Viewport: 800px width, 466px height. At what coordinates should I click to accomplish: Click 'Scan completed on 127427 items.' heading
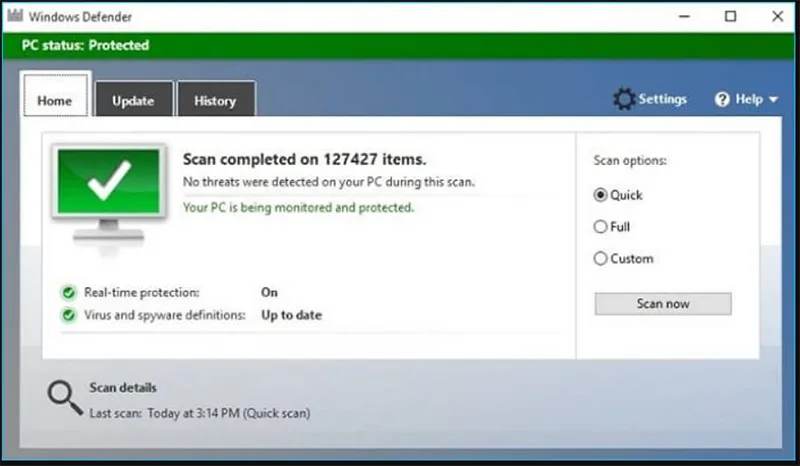pyautogui.click(x=304, y=159)
